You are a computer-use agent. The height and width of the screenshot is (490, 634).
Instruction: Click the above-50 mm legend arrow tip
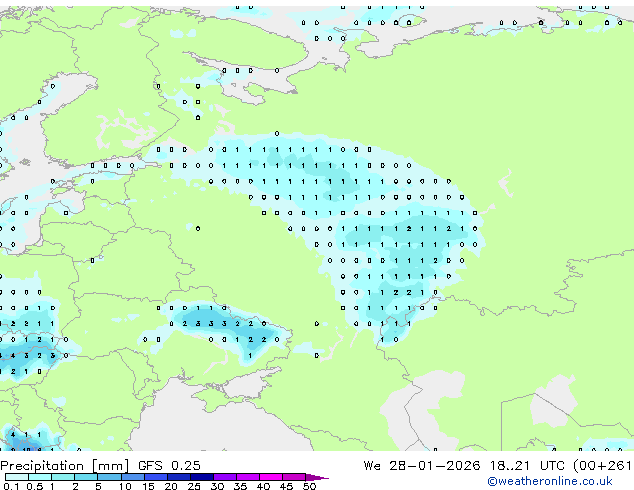pos(317,477)
